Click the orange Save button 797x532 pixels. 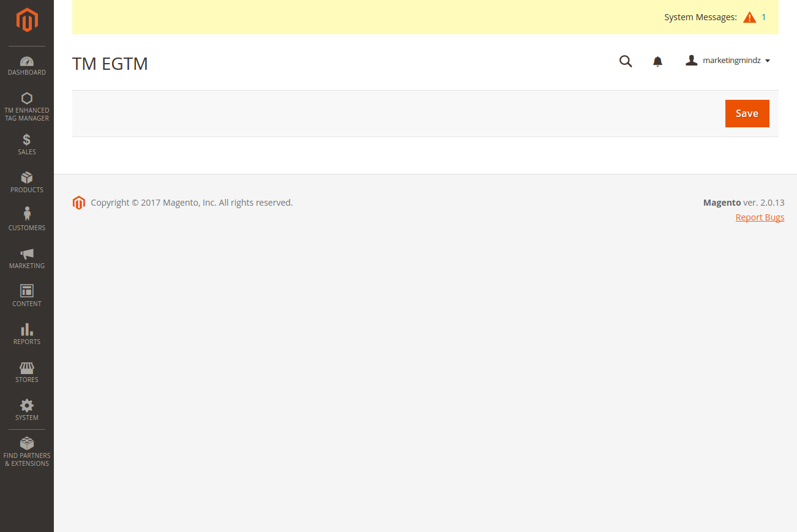pyautogui.click(x=747, y=114)
